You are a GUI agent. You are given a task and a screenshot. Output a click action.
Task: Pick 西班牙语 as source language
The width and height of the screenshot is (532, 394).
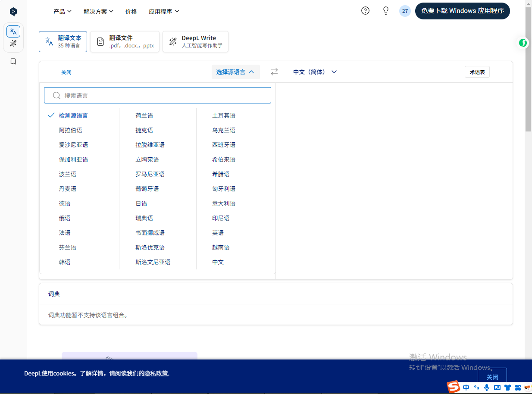pos(224,145)
